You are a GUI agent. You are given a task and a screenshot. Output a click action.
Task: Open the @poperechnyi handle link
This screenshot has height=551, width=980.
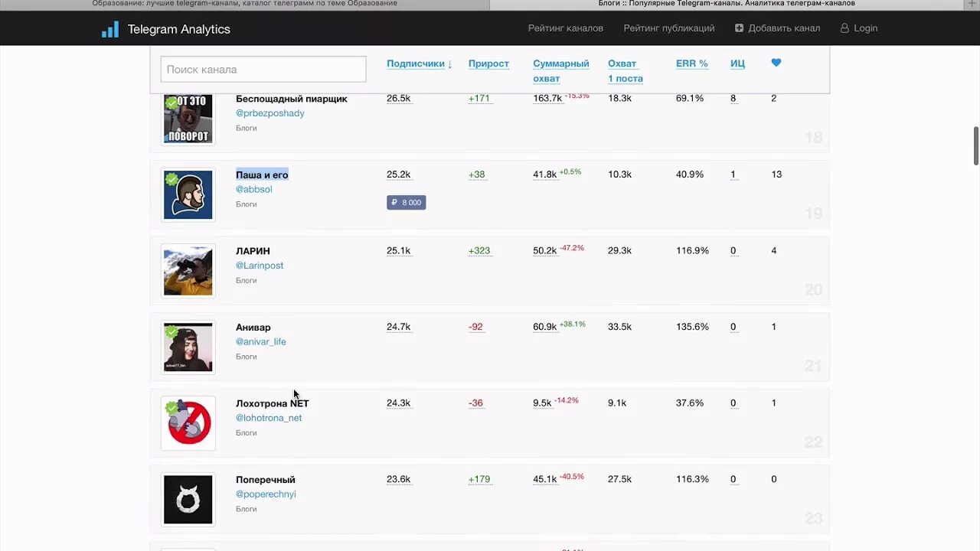(x=266, y=494)
